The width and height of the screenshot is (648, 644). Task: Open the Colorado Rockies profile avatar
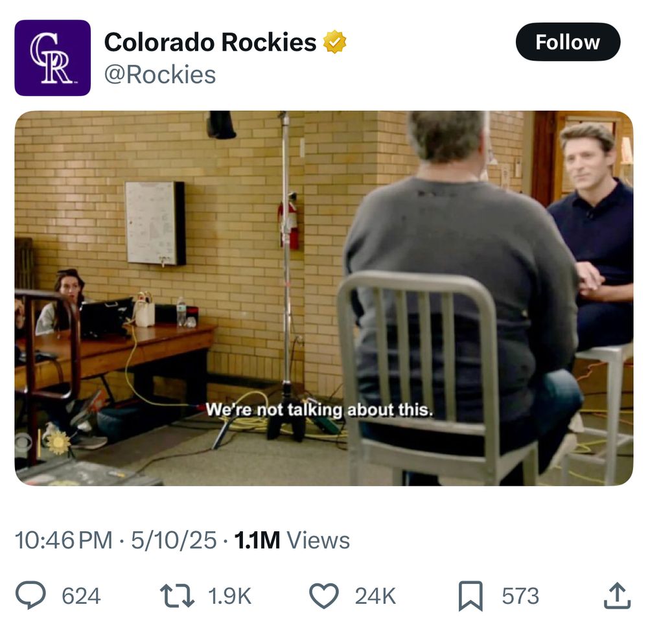pos(52,58)
